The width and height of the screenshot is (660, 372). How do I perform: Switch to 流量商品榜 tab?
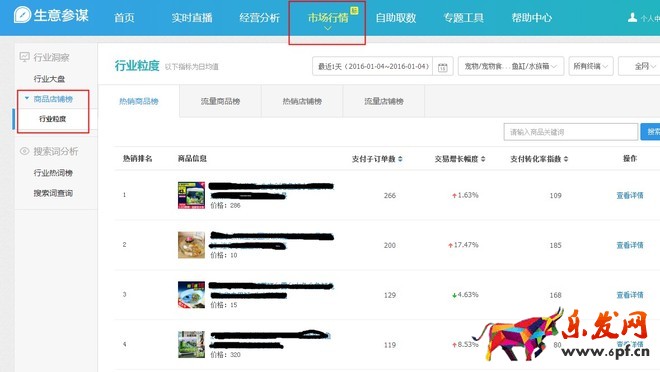220,101
